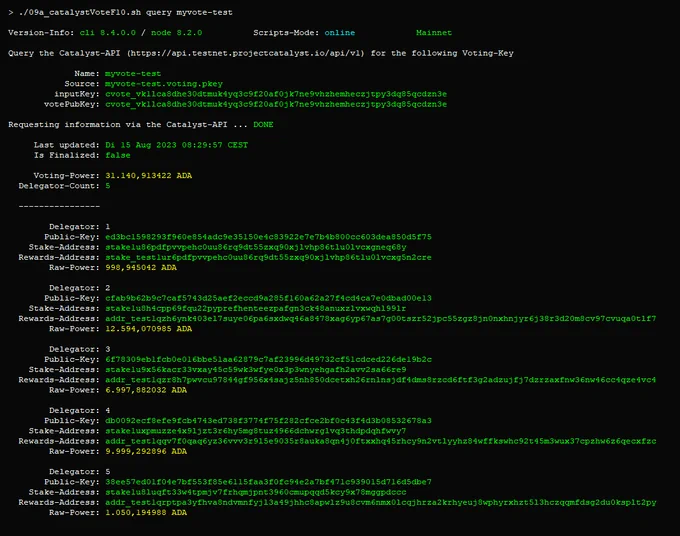Click Raw-Power 12.594,070985 ADA
Viewport: 680px width, 536px height.
[149, 329]
